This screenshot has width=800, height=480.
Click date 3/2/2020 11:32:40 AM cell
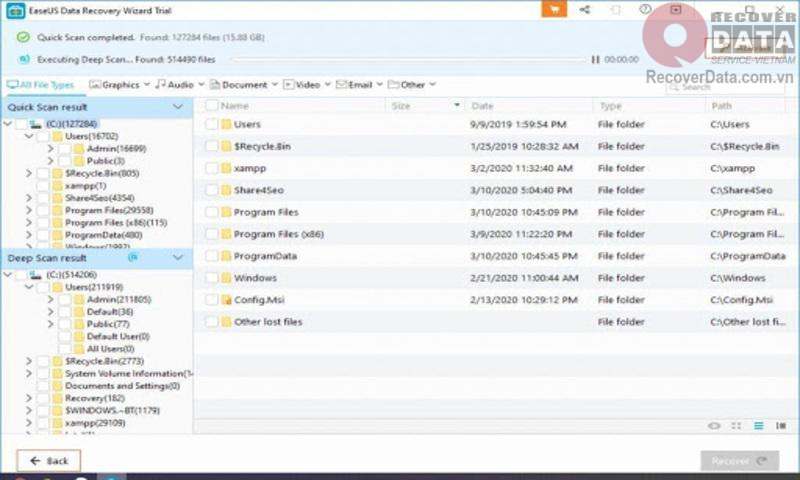[x=521, y=168]
